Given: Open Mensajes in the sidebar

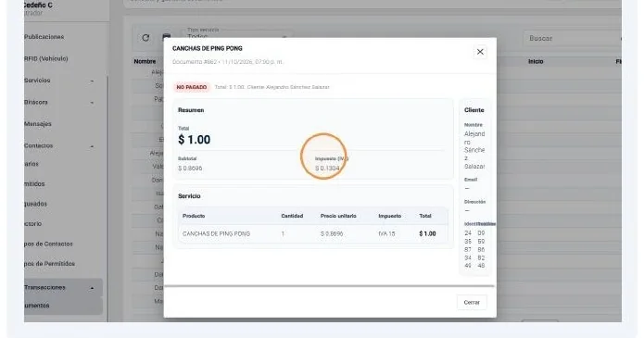Looking at the screenshot, I should 38,124.
